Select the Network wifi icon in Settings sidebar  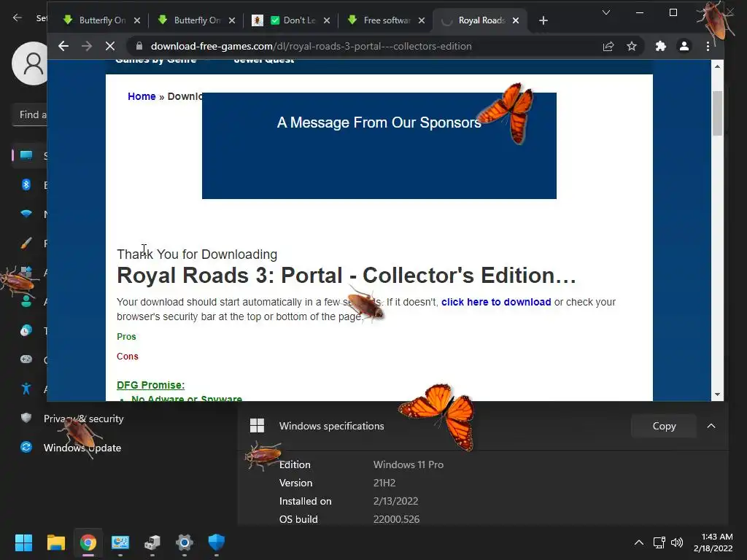(x=26, y=214)
